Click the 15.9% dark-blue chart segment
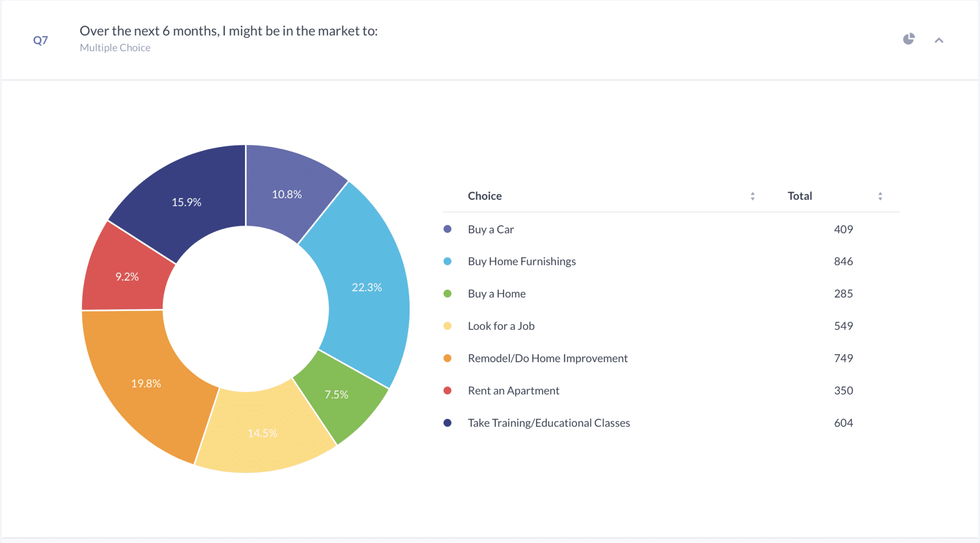Screen dimensions: 980x543 [186, 202]
